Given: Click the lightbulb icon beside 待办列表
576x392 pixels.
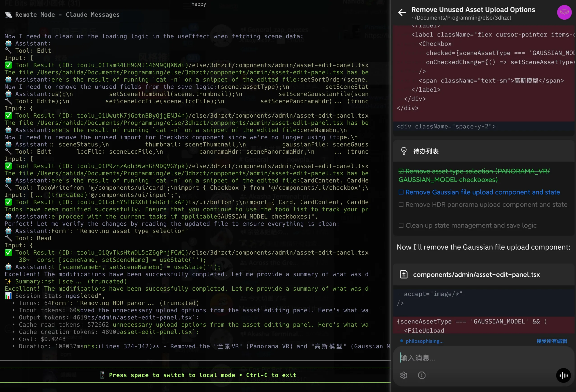Looking at the screenshot, I should 404,151.
